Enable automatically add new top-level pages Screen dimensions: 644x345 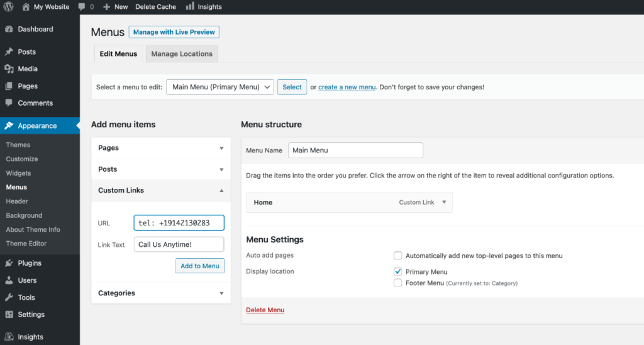(x=397, y=256)
